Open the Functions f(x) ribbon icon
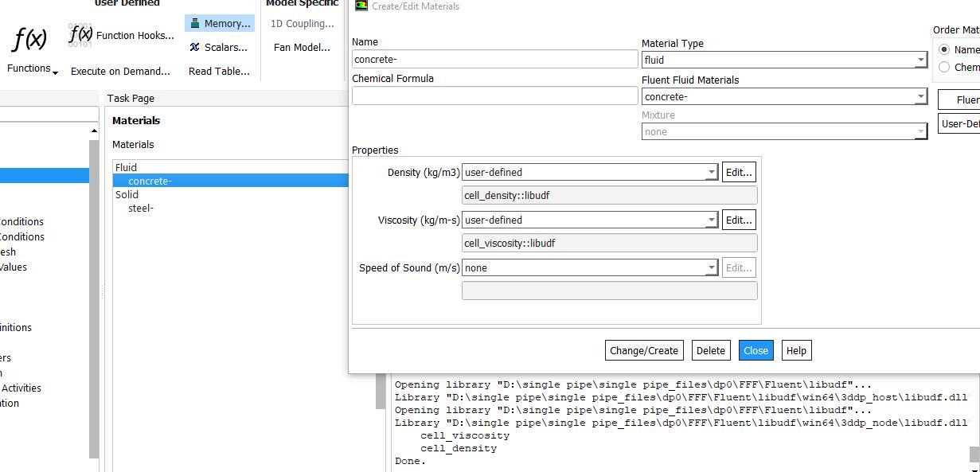980x472 pixels. coord(29,38)
